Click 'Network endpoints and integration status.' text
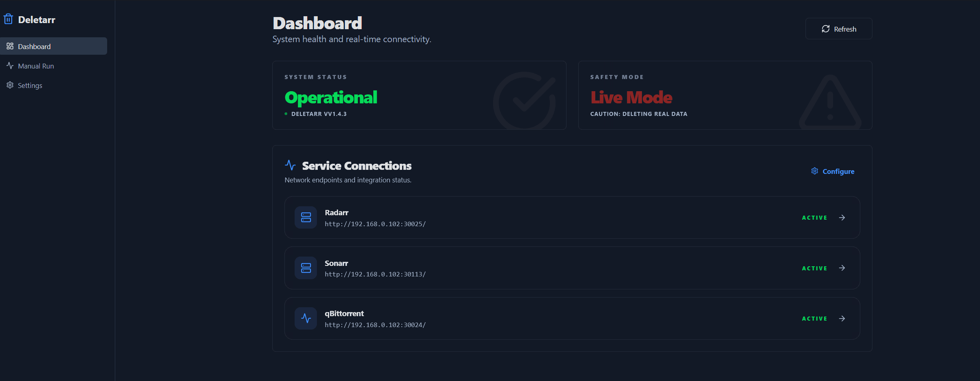Viewport: 980px width, 381px height. pos(348,180)
